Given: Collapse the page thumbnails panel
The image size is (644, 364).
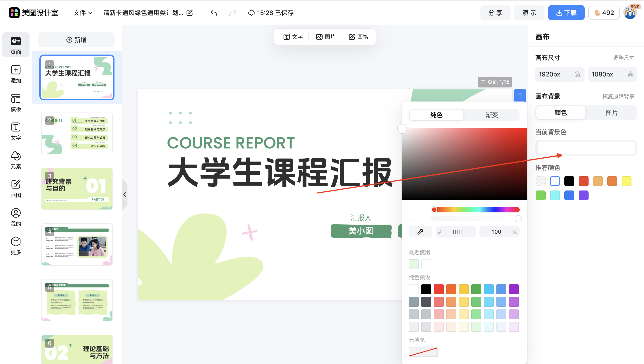Looking at the screenshot, I should click(x=125, y=195).
